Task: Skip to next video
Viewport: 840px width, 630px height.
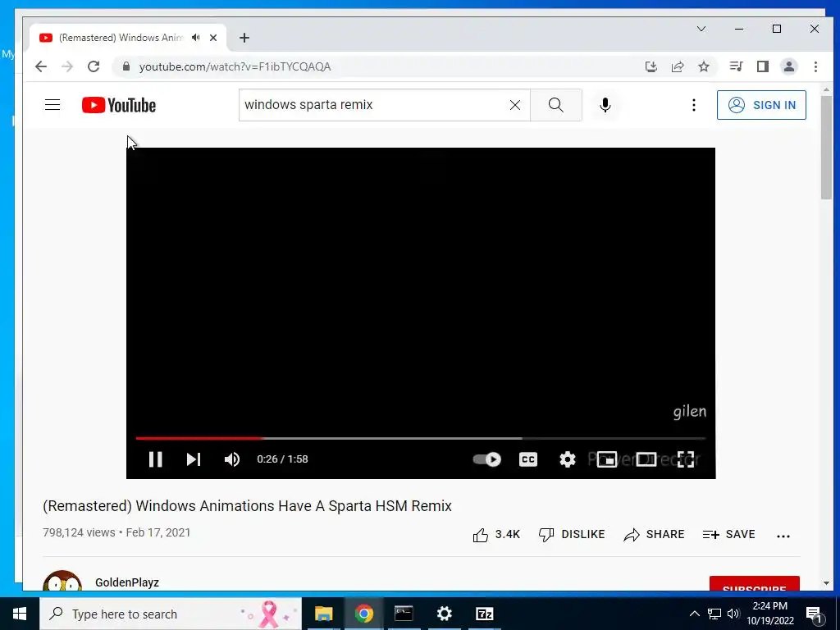Action: coord(194,459)
